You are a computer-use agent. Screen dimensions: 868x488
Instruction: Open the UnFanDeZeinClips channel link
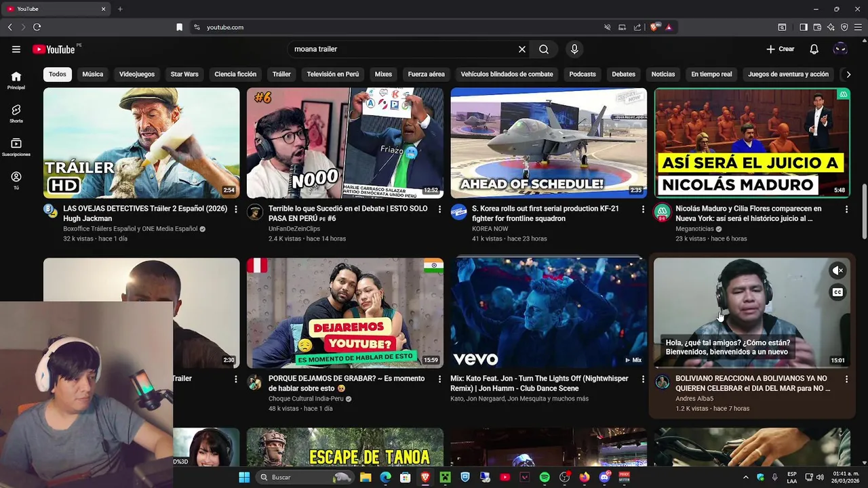click(294, 229)
